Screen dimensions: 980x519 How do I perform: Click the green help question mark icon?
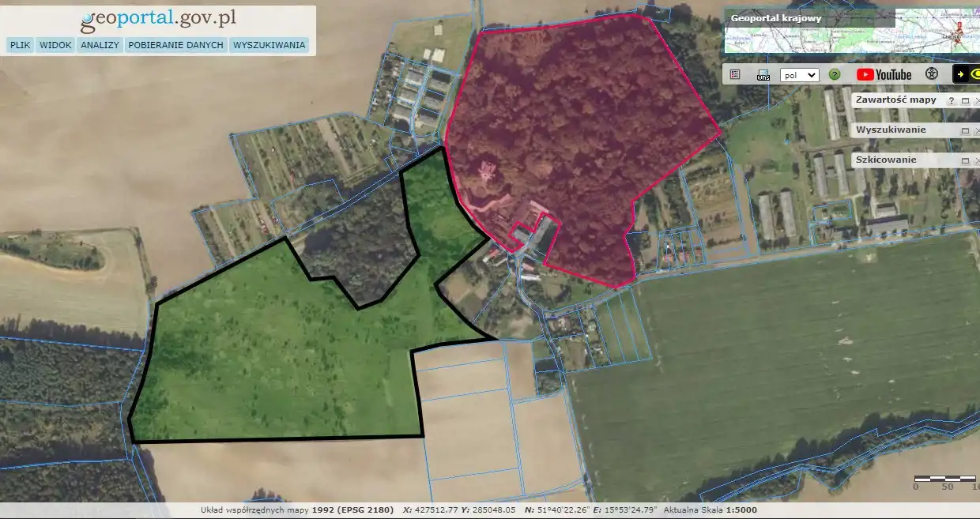click(834, 75)
